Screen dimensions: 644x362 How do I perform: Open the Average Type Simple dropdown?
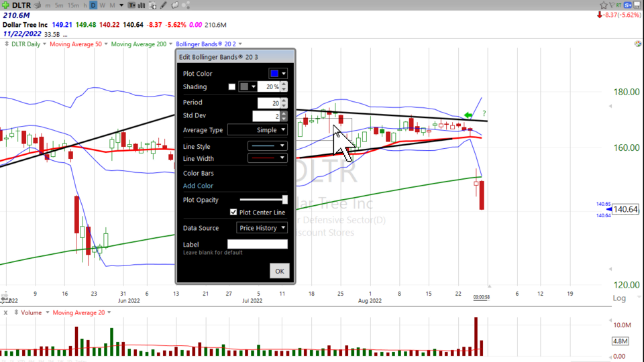point(258,129)
